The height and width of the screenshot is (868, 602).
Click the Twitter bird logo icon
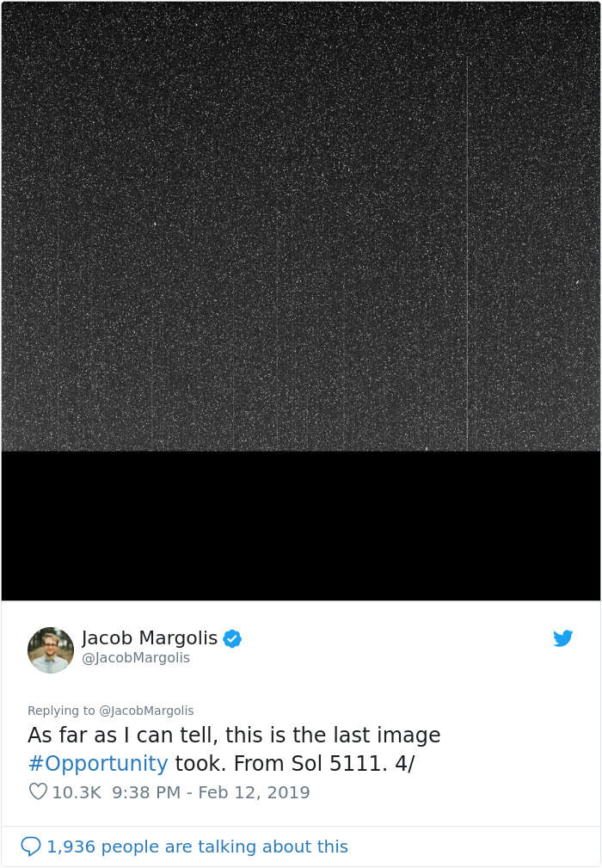562,638
